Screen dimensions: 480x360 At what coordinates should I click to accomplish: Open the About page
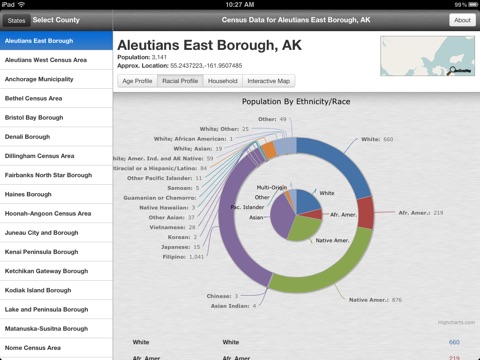(462, 20)
